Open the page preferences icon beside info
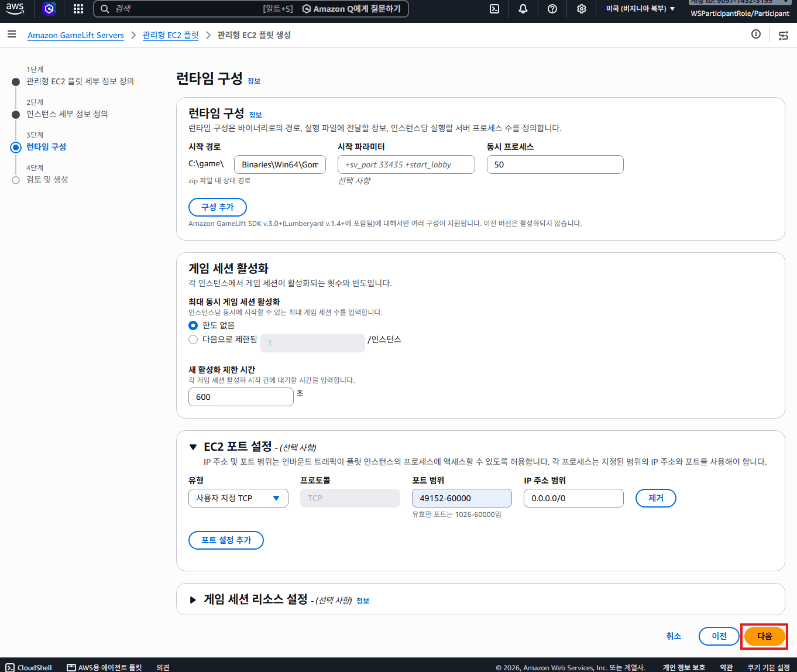The image size is (797, 672). pos(784,36)
